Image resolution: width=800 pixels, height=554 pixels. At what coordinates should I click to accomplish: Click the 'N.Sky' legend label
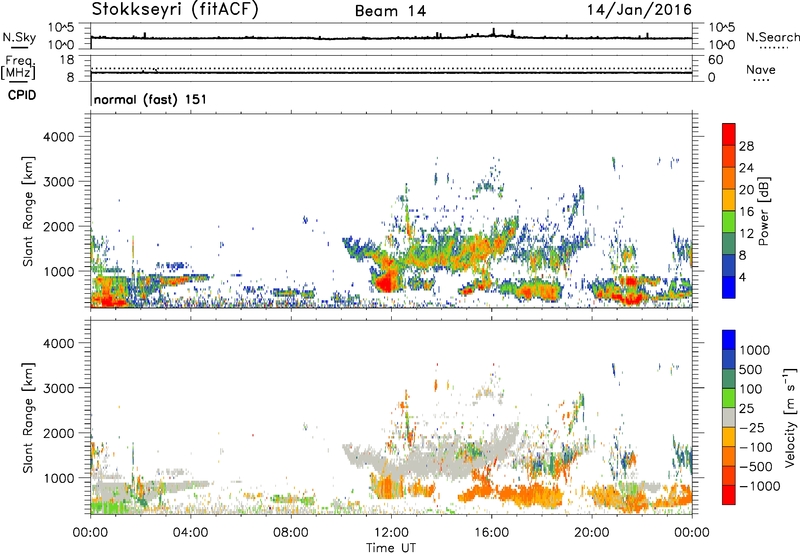pos(19,37)
